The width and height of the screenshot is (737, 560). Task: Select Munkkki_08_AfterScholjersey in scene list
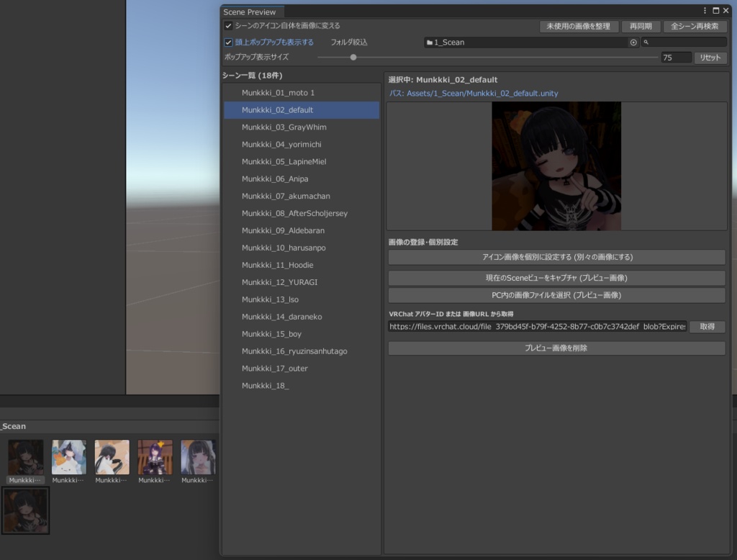coord(302,214)
